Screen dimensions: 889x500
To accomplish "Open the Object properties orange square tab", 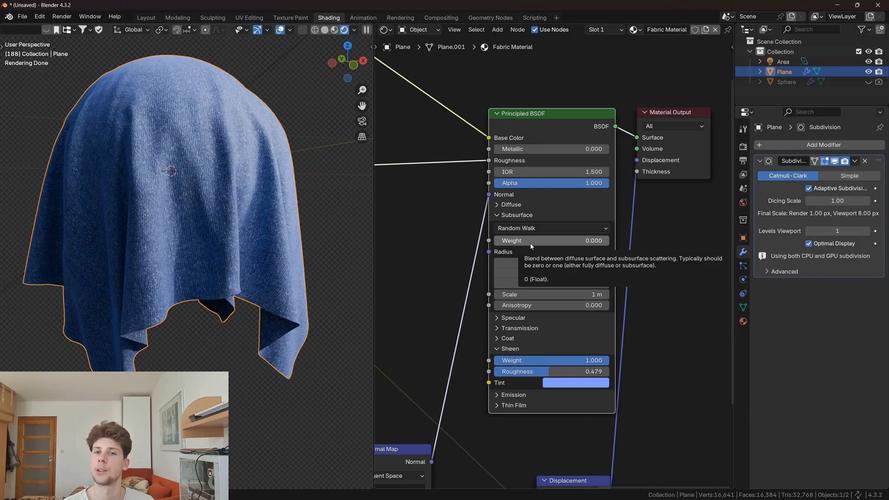I will [743, 238].
